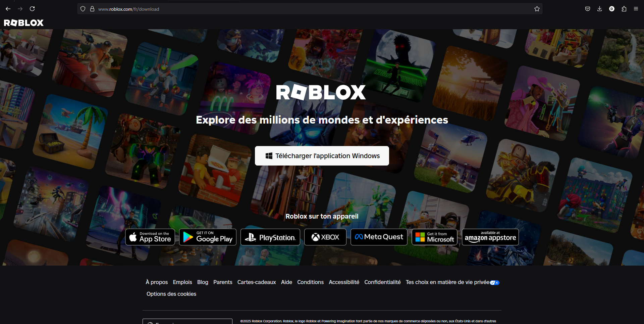Open the browser extensions puzzle icon

pos(624,9)
